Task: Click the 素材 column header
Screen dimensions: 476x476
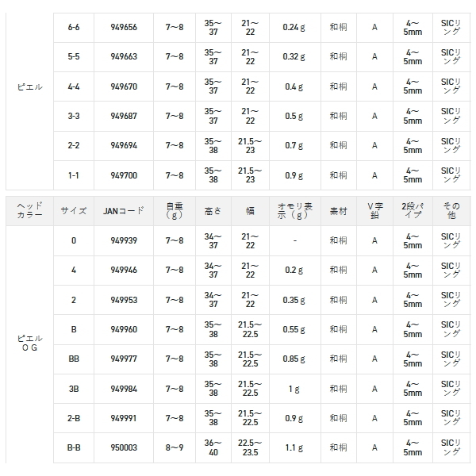Action: (339, 210)
